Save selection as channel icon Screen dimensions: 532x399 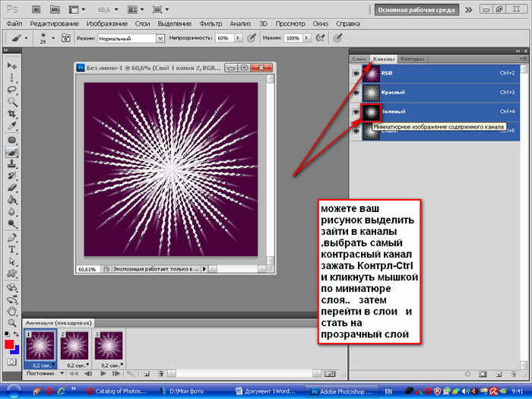tap(483, 374)
